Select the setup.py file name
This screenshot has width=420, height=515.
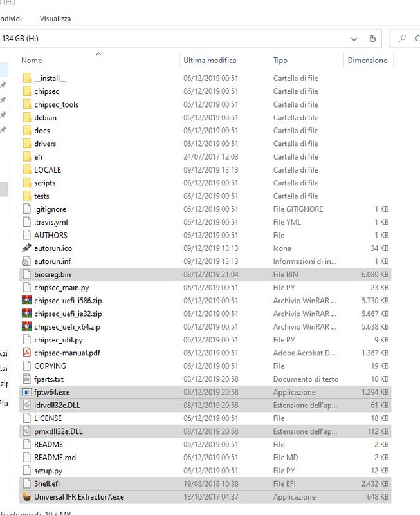[48, 471]
